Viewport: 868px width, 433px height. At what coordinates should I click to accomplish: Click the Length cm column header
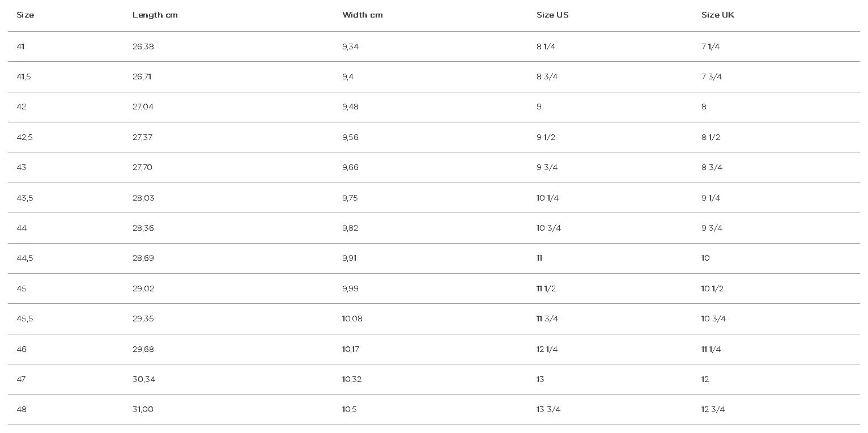[155, 15]
